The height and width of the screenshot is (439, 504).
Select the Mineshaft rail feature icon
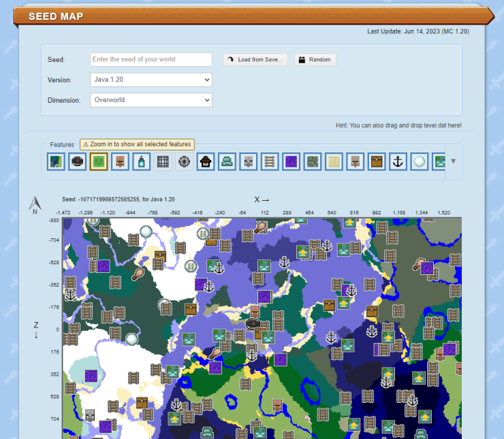pyautogui.click(x=270, y=161)
